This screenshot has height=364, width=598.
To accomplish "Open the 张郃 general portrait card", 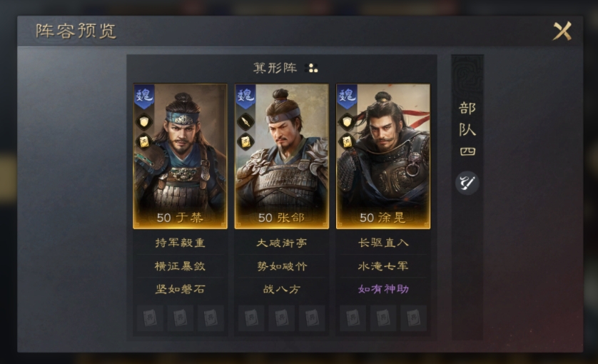I will tap(281, 156).
